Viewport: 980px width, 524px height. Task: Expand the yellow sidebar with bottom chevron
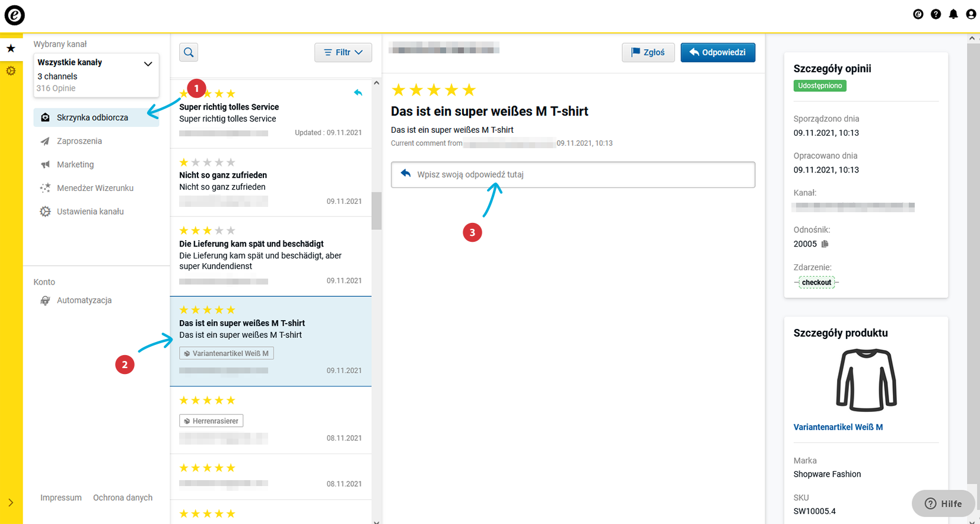(11, 503)
